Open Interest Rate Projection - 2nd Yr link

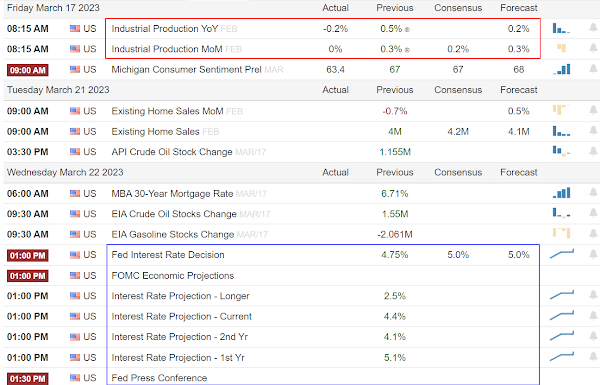pos(180,337)
